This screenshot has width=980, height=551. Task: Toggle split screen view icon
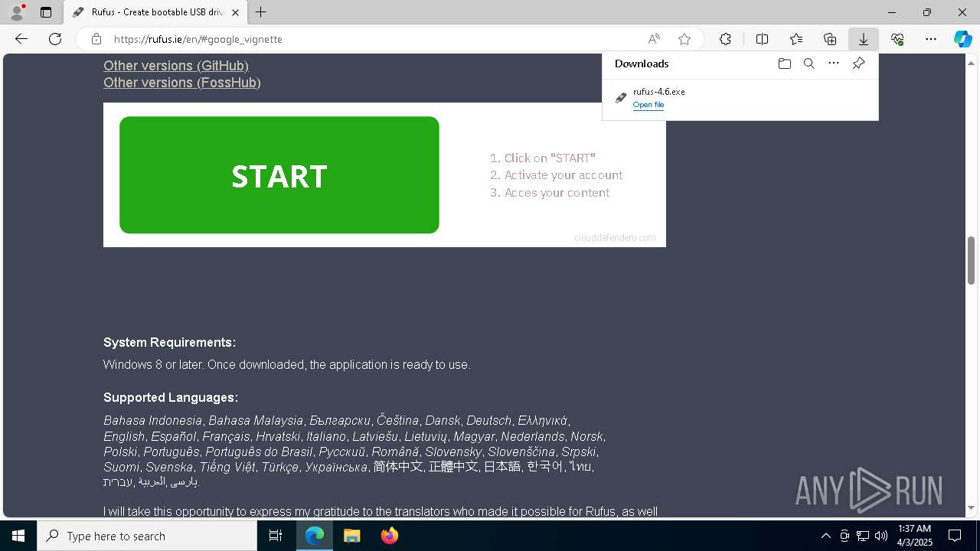click(762, 39)
